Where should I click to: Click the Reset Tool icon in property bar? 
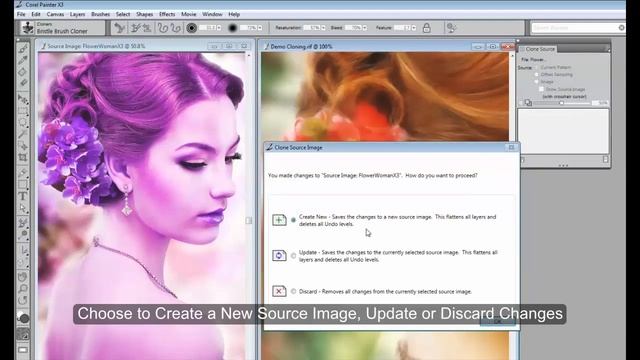tap(120, 28)
